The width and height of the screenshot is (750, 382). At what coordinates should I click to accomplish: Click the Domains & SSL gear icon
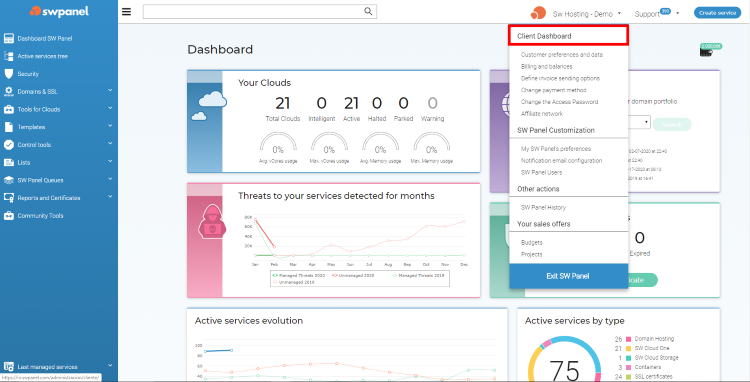(9, 91)
